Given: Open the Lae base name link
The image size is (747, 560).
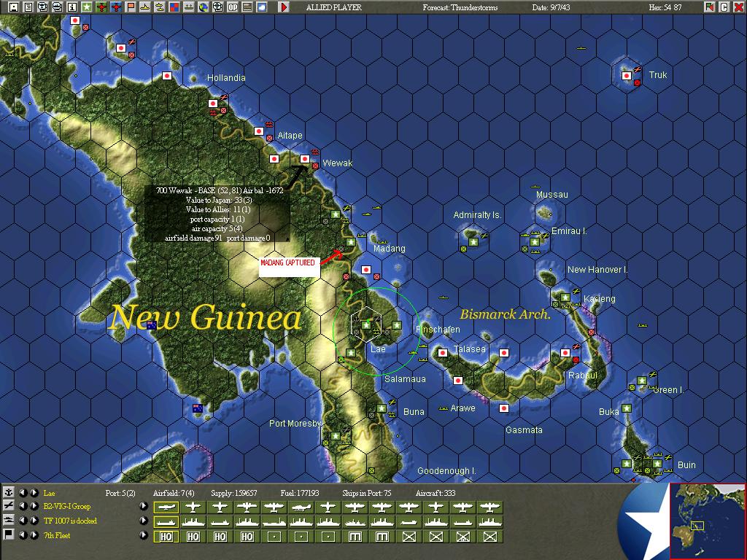Looking at the screenshot, I should point(49,493).
